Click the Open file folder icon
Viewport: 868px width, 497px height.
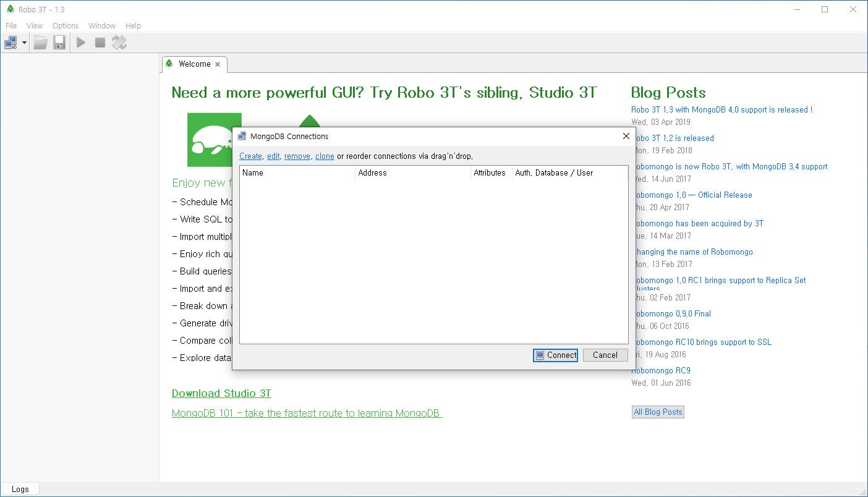(x=40, y=43)
